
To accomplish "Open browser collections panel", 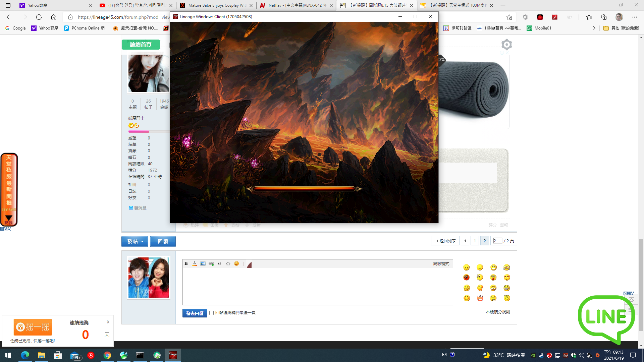I will pyautogui.click(x=604, y=17).
